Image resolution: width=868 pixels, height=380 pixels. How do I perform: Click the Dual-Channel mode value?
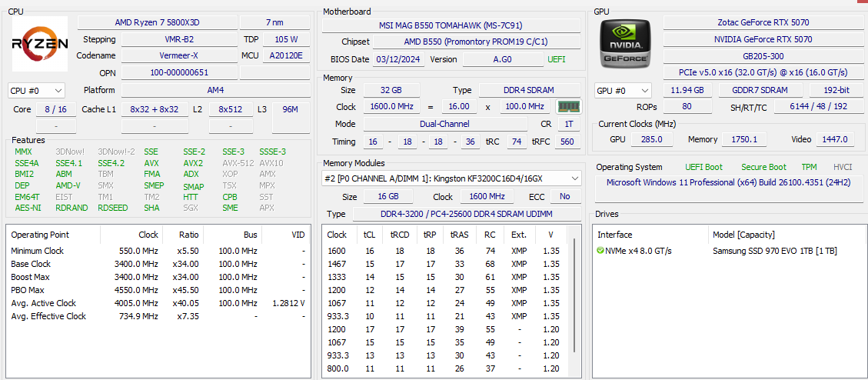(445, 124)
